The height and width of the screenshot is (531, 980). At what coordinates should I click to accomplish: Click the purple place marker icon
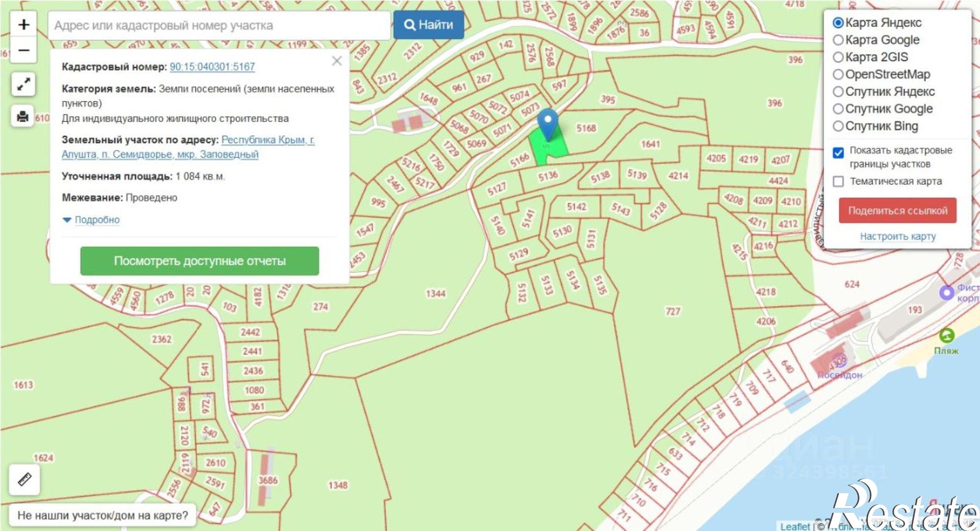tap(947, 293)
